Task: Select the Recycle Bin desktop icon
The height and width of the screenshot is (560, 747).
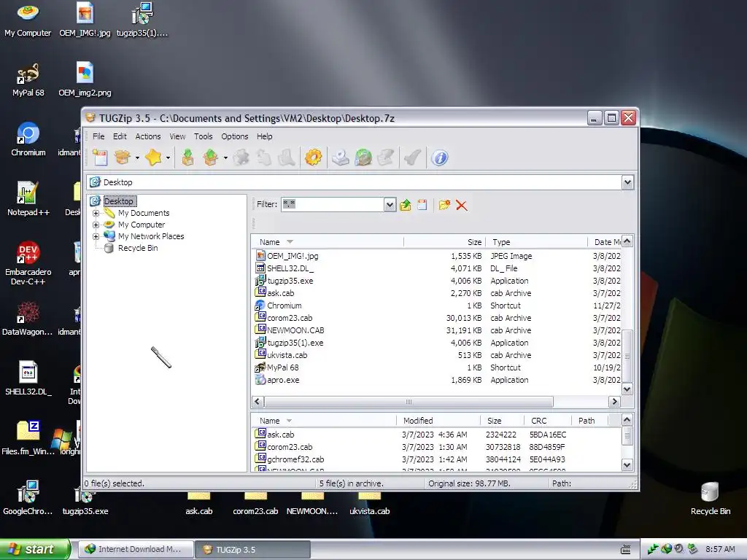Action: click(x=710, y=499)
